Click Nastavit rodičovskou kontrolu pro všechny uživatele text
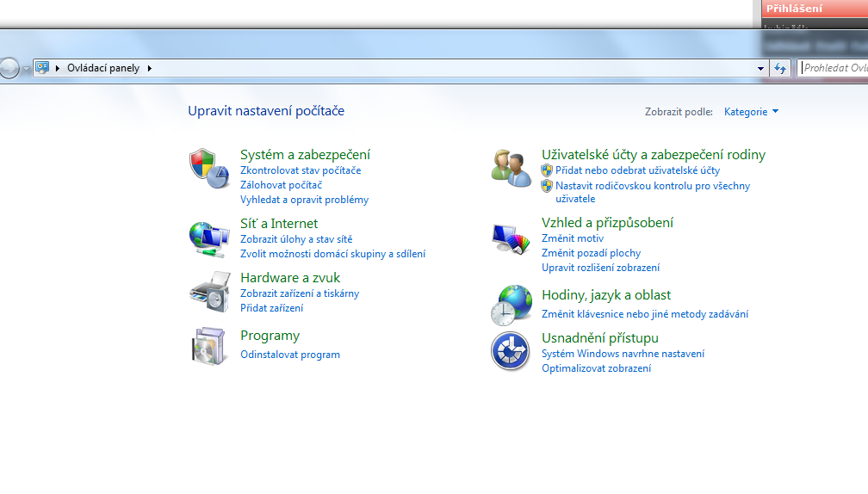868x494 pixels. 653,192
